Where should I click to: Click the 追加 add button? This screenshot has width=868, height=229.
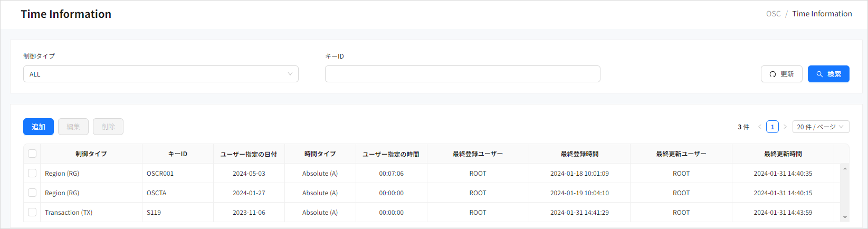[39, 127]
